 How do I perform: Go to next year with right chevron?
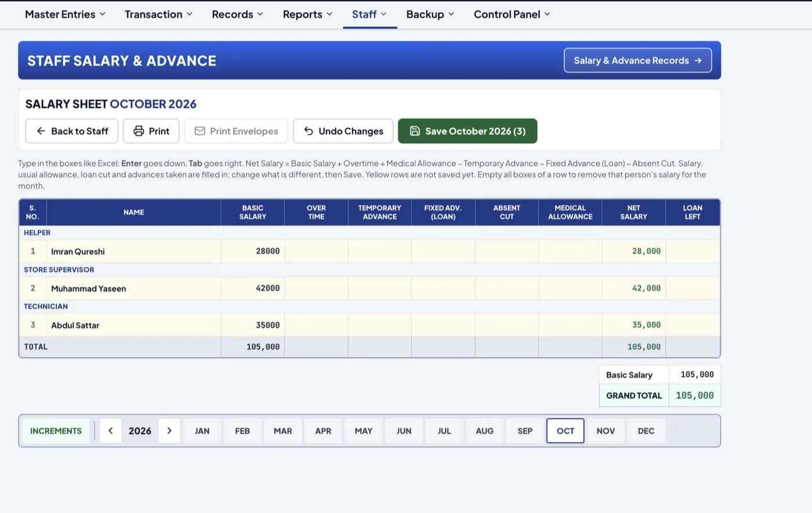(169, 431)
